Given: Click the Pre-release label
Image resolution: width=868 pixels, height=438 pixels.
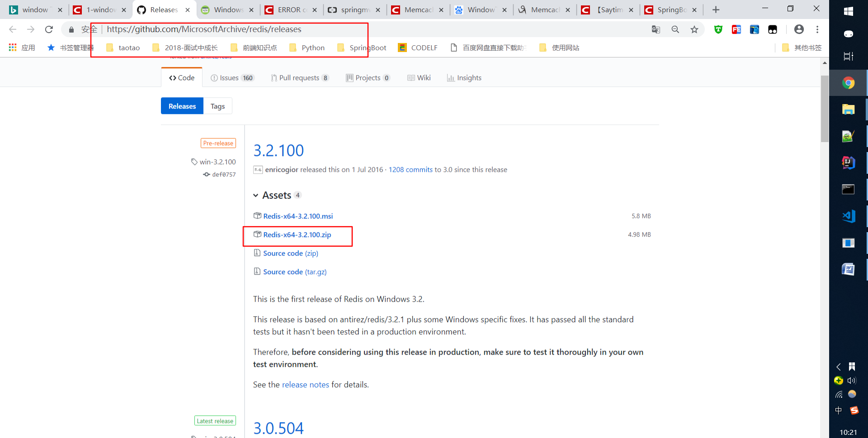Looking at the screenshot, I should 218,143.
